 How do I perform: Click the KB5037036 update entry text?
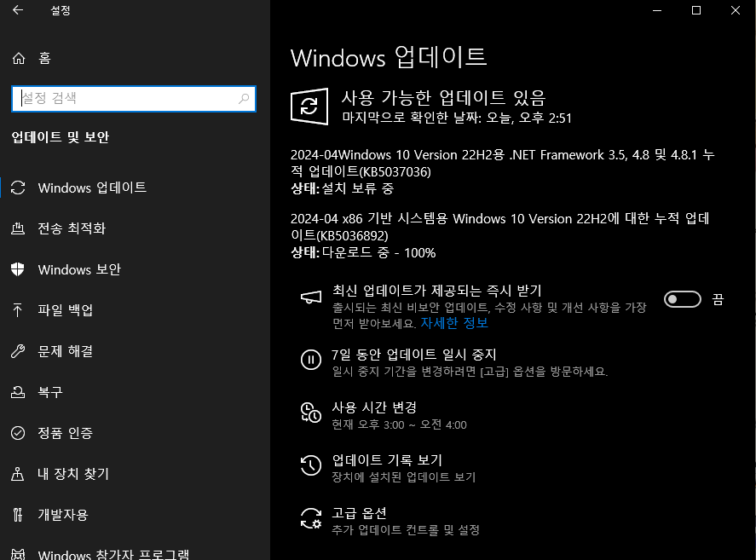pos(502,163)
